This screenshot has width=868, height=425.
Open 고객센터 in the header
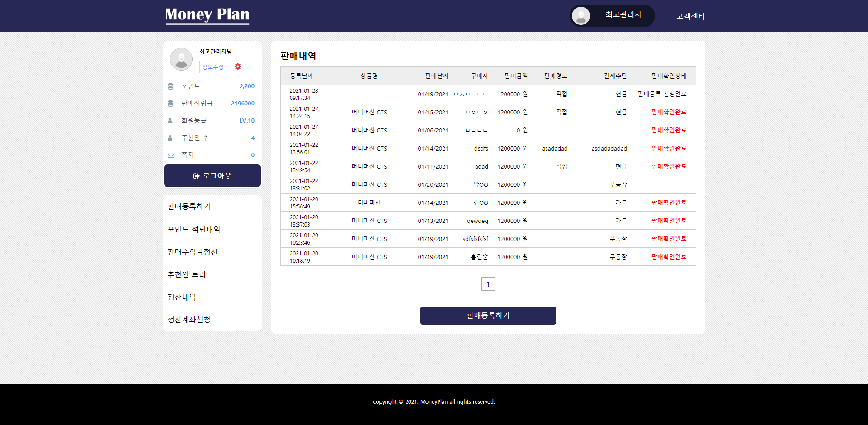(x=690, y=16)
